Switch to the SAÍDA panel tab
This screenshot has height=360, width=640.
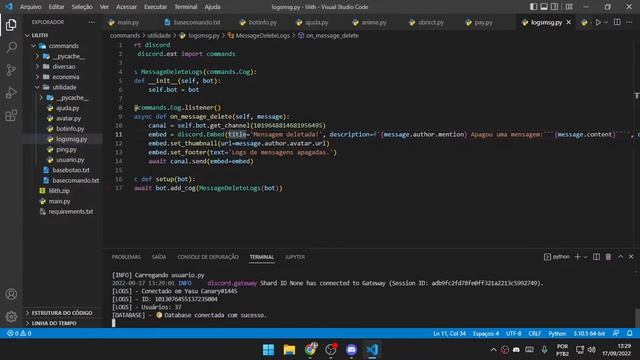tap(159, 257)
